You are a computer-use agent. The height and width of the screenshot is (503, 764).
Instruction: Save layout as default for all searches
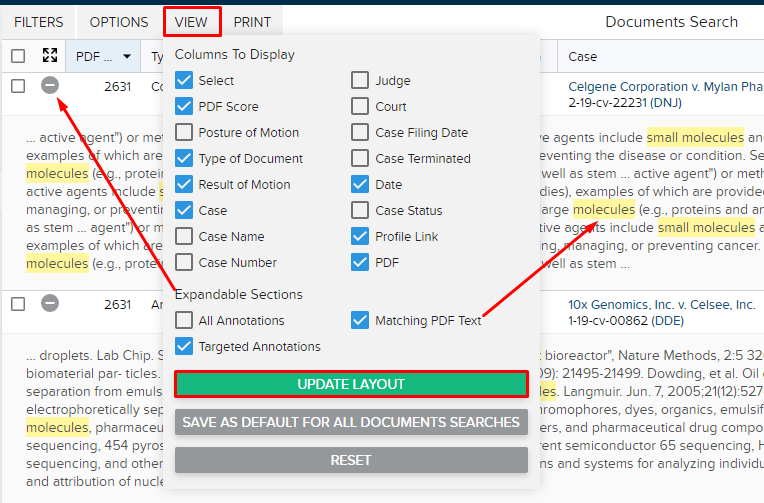[x=351, y=422]
